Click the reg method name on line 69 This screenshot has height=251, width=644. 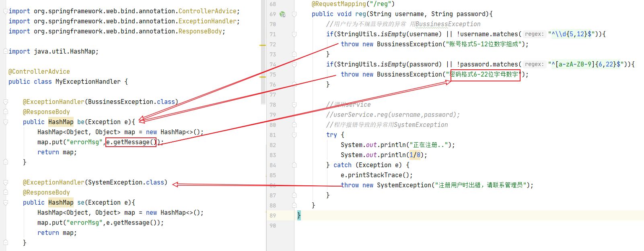360,14
